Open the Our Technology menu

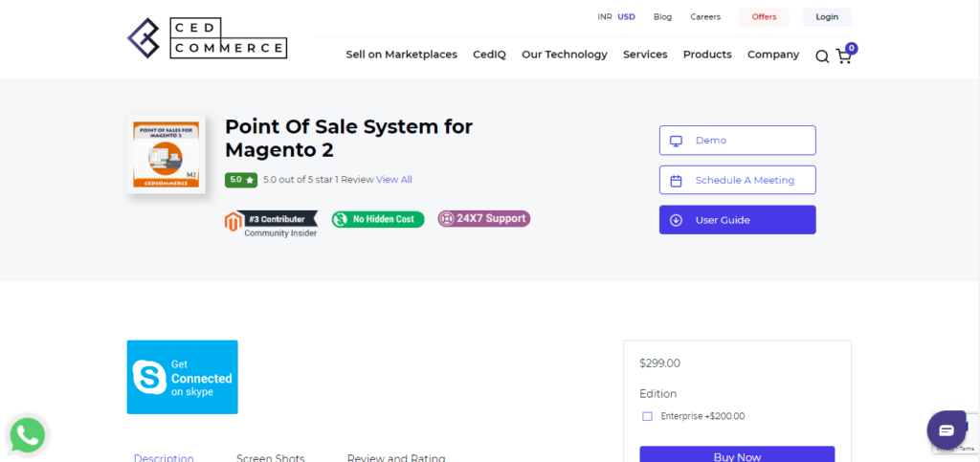tap(565, 55)
